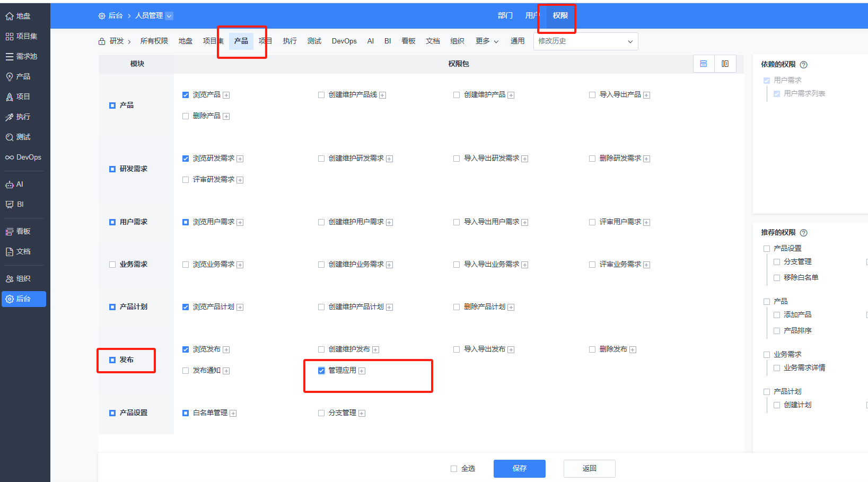Open the 更多 dropdown in the nav

tap(487, 41)
